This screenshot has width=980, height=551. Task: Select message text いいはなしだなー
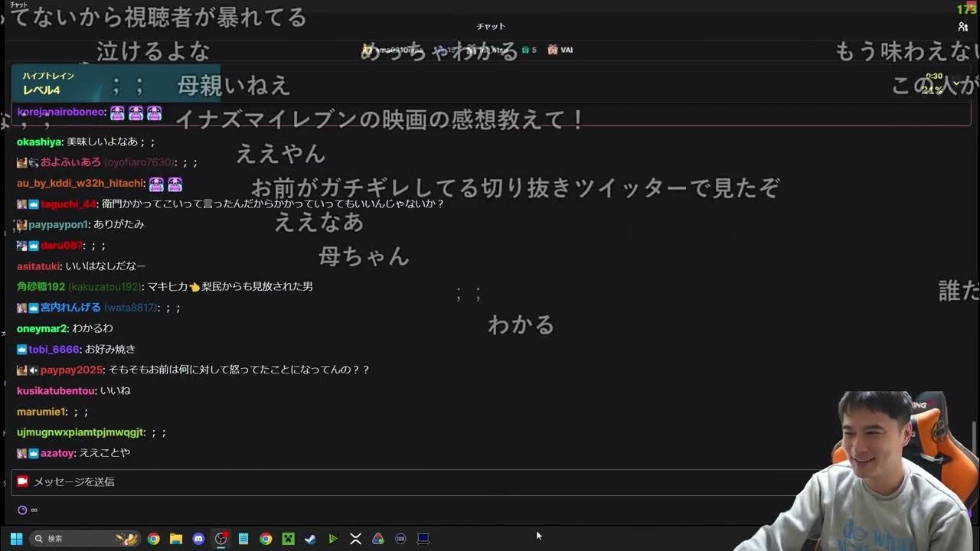coord(106,266)
